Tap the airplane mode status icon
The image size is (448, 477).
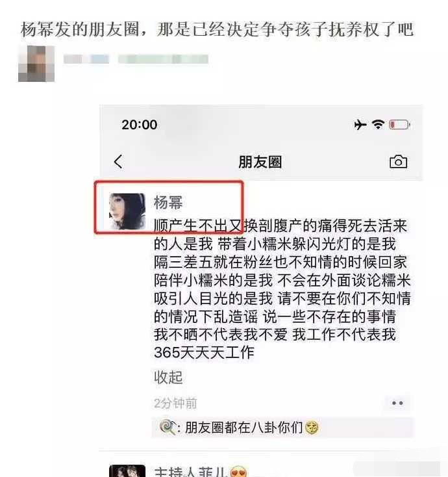360,124
